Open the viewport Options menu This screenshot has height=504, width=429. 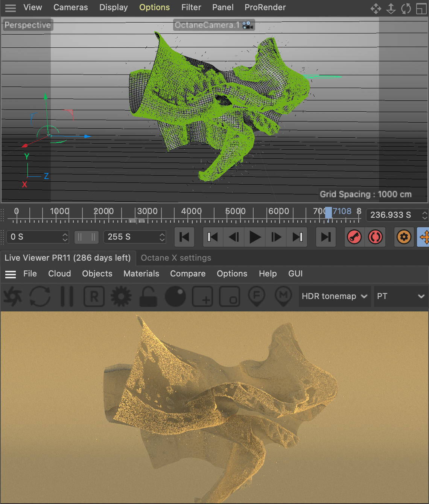(x=154, y=8)
